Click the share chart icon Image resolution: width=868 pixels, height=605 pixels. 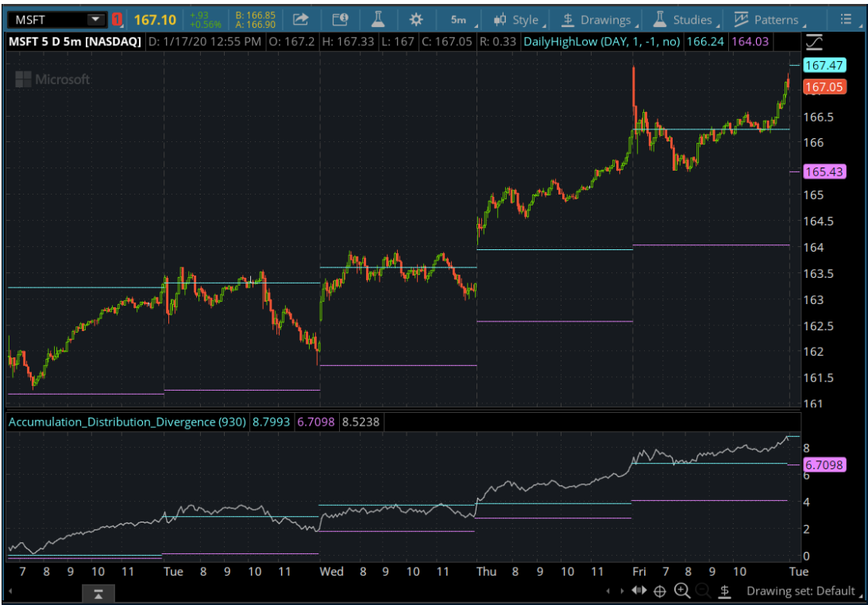click(300, 19)
